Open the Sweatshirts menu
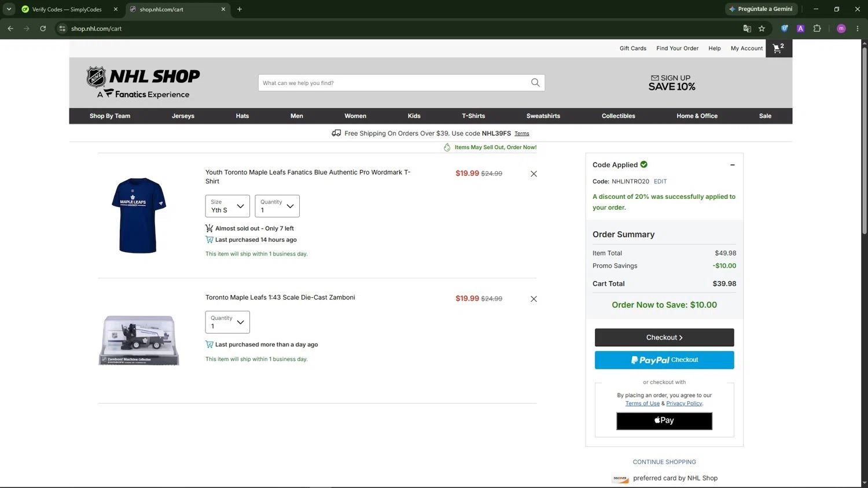Viewport: 868px width, 488px height. 543,116
